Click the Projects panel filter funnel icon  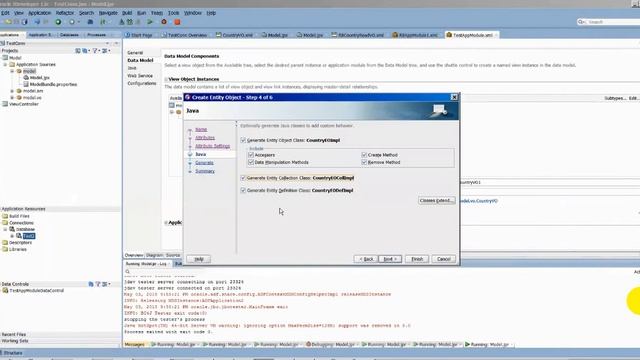(x=95, y=51)
